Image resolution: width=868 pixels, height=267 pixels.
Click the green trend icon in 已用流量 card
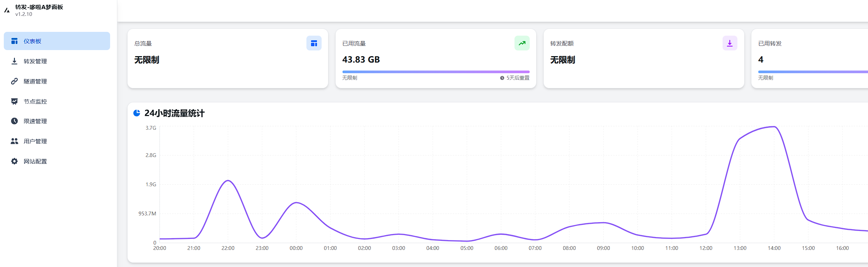[522, 43]
